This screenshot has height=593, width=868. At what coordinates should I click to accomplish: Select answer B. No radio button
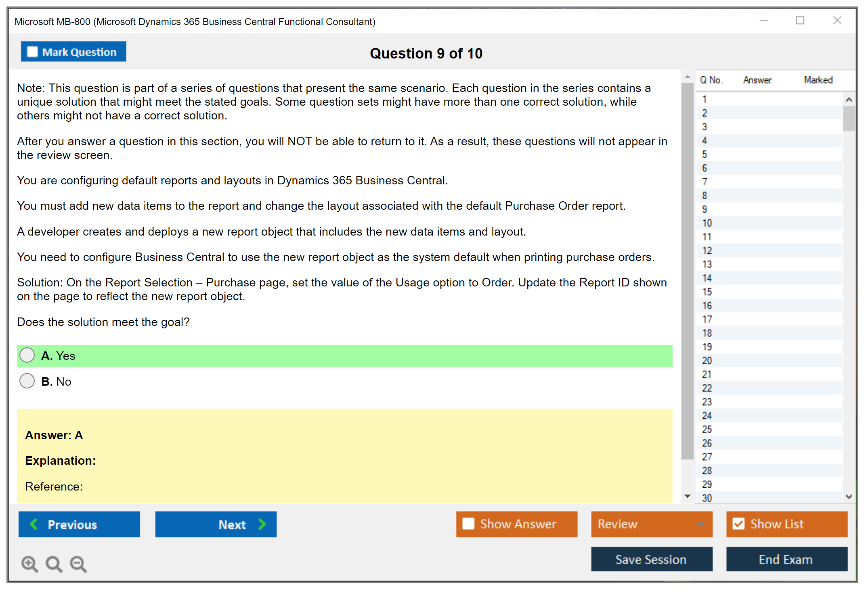(27, 381)
